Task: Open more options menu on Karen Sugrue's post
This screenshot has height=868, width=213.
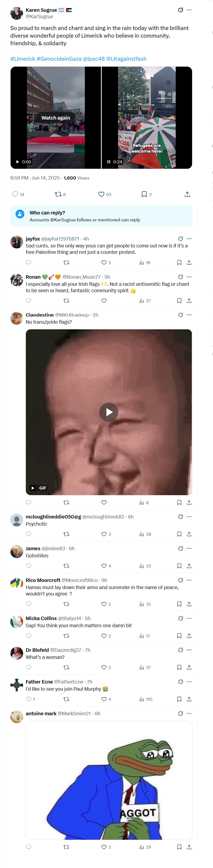Action: click(189, 10)
